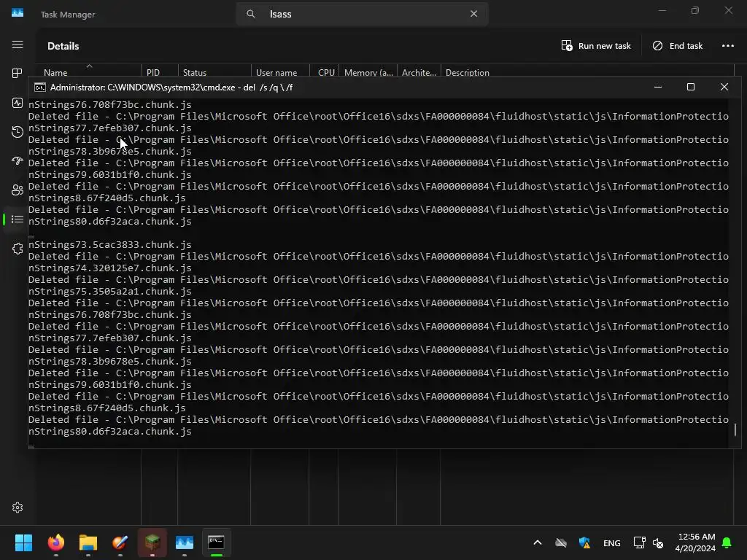
Task: Click the Details page heading
Action: pyautogui.click(x=63, y=46)
